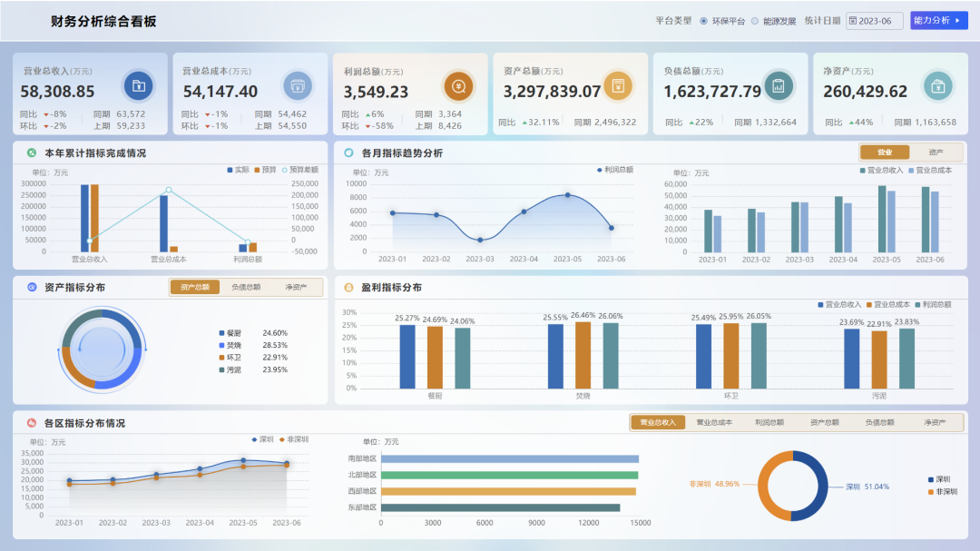
Task: Click the 各区指标分布情况 red section icon
Action: click(31, 423)
